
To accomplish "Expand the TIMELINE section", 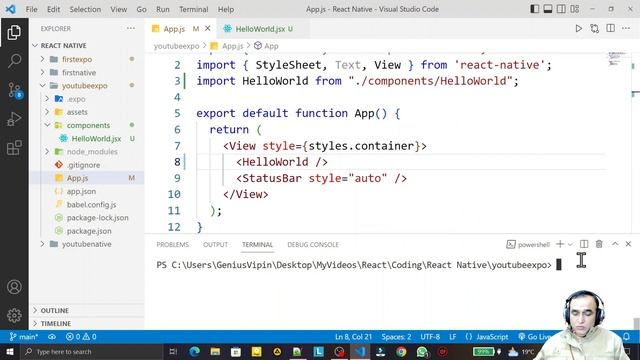I will [87, 323].
